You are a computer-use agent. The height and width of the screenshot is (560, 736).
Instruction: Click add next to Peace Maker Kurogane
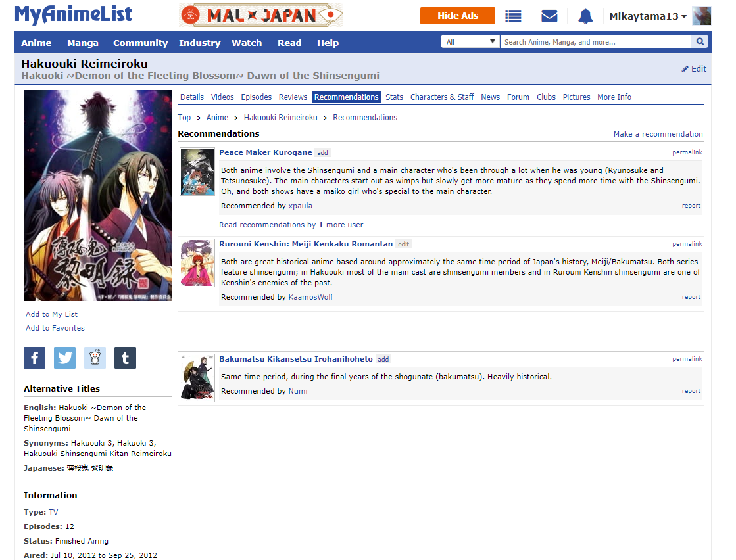tap(322, 153)
